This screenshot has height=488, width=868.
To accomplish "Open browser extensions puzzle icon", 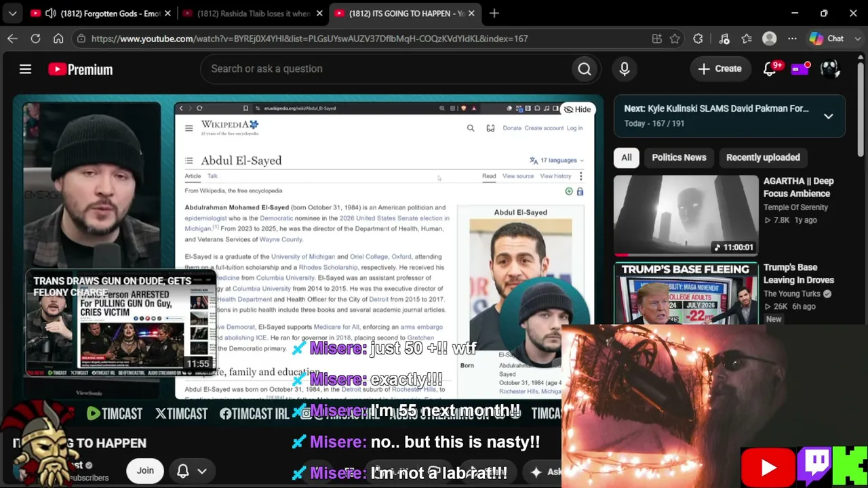I will pyautogui.click(x=698, y=39).
